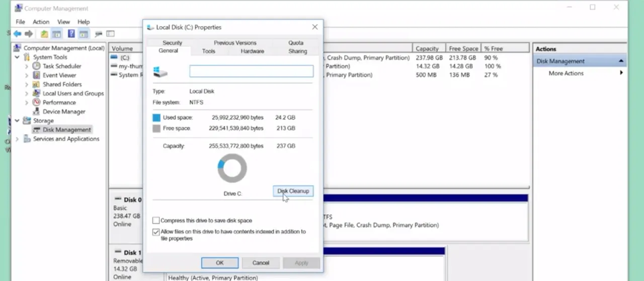Click the Refresh/connection toolbar icon

click(x=99, y=34)
